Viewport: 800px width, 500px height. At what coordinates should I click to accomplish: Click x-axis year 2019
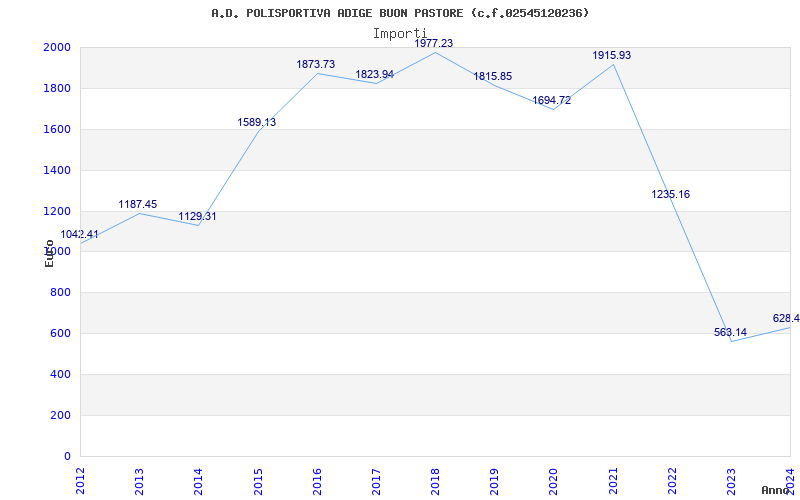[495, 481]
